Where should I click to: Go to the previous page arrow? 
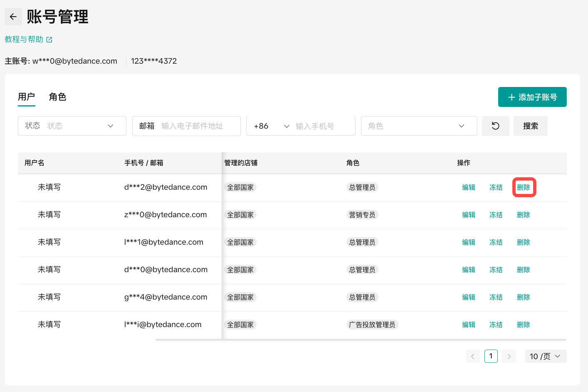(x=472, y=356)
